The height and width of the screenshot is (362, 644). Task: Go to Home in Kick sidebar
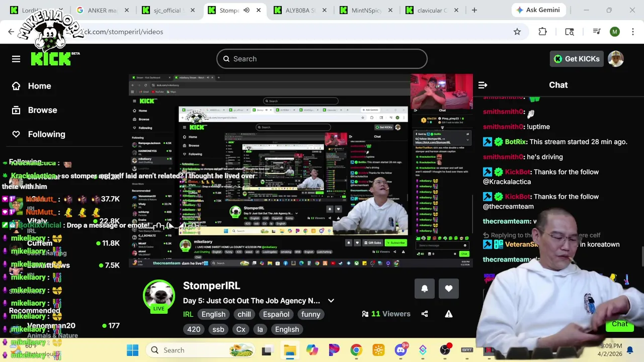(32, 86)
